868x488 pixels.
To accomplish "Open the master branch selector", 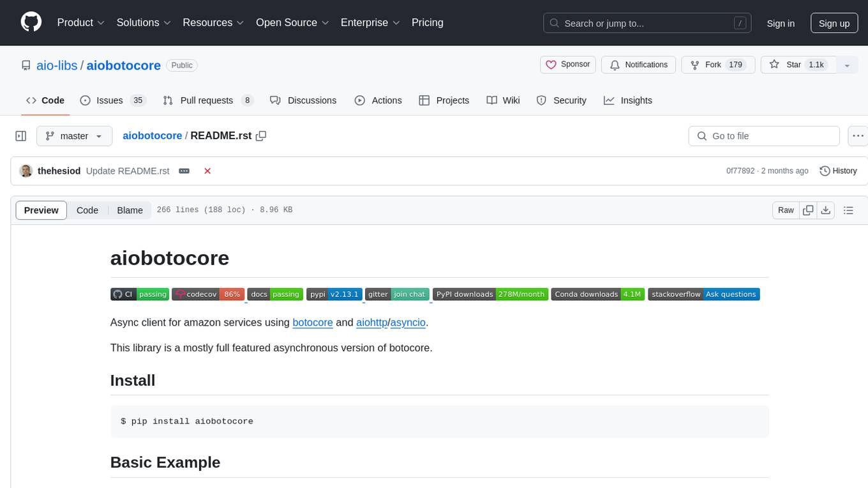I will (75, 136).
